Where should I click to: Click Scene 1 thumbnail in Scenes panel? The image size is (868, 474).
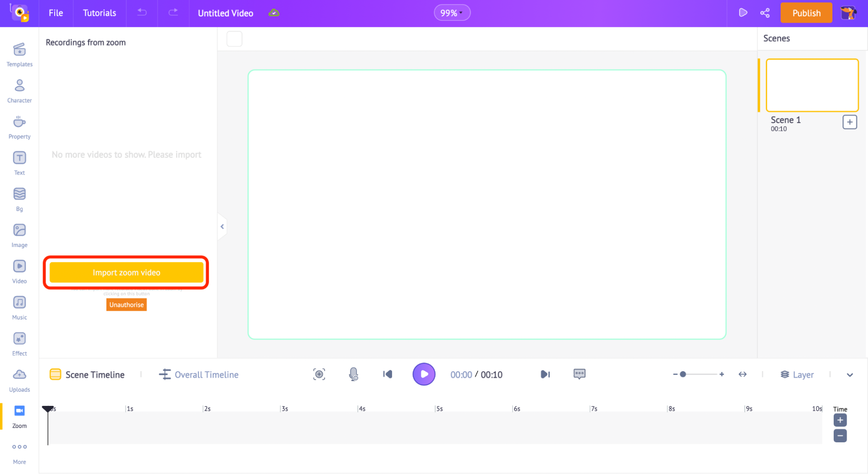click(812, 84)
